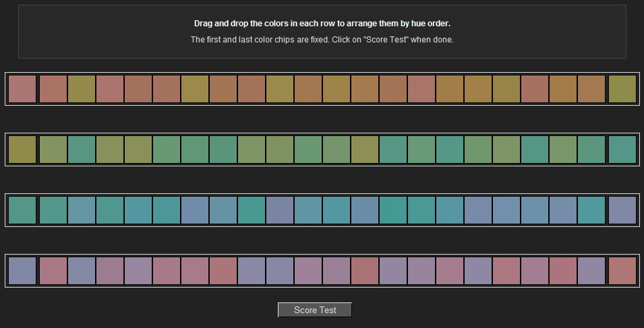Select the last movable chip in the second row

pos(591,150)
